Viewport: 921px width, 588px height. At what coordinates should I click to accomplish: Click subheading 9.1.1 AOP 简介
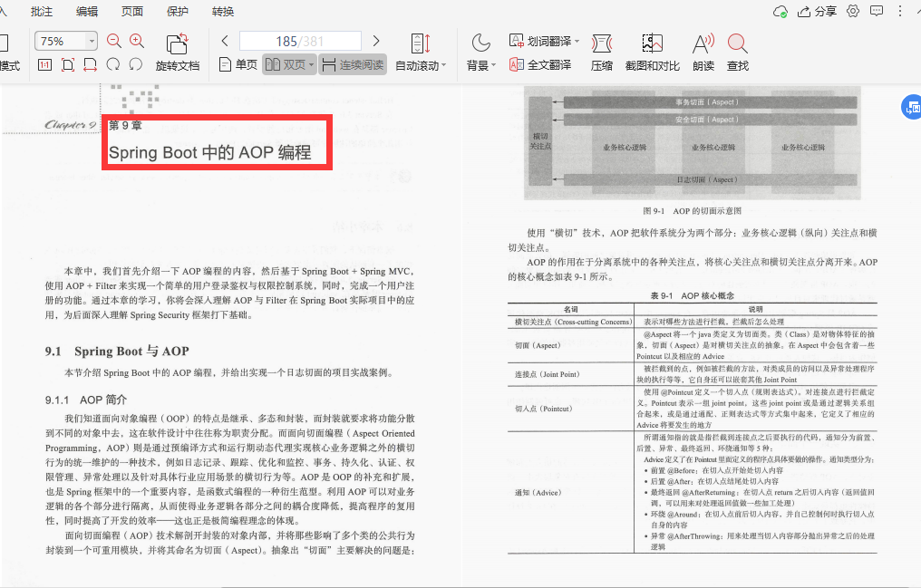pyautogui.click(x=86, y=400)
